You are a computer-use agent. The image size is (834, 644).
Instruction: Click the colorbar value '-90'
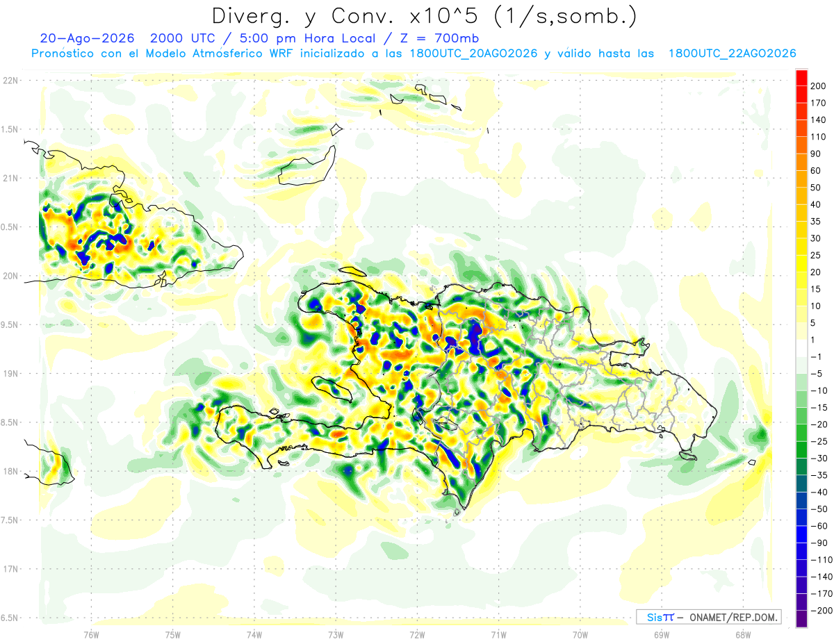coord(818,543)
